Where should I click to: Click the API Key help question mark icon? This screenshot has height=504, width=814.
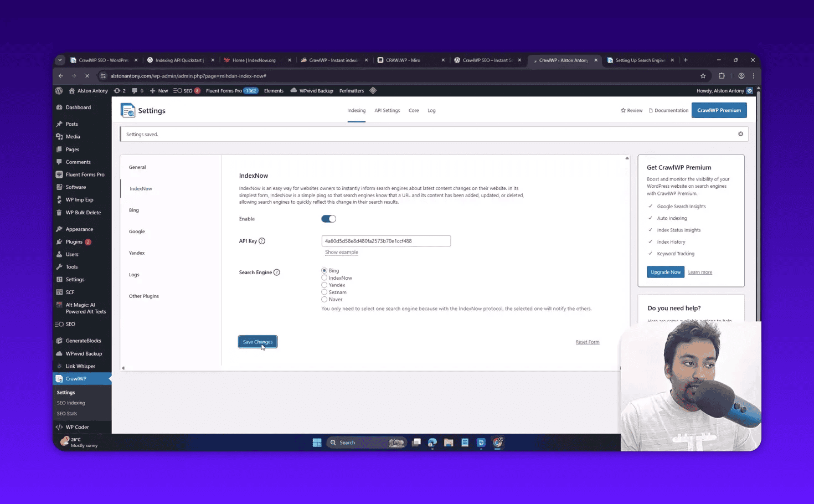tap(262, 241)
